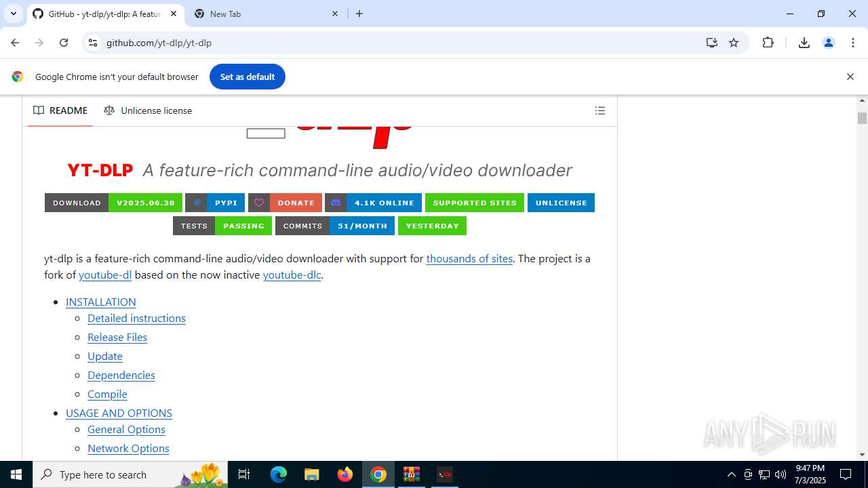The image size is (868, 488).
Task: Bookmark this page with the star icon
Action: 734,43
